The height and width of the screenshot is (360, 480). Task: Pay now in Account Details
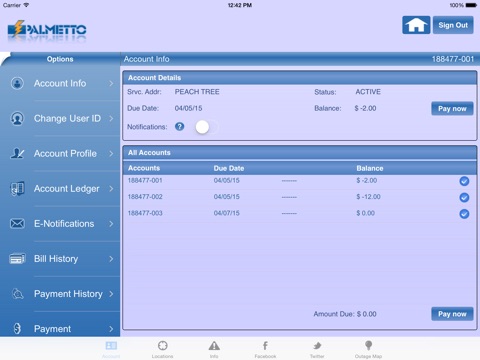[x=452, y=109]
